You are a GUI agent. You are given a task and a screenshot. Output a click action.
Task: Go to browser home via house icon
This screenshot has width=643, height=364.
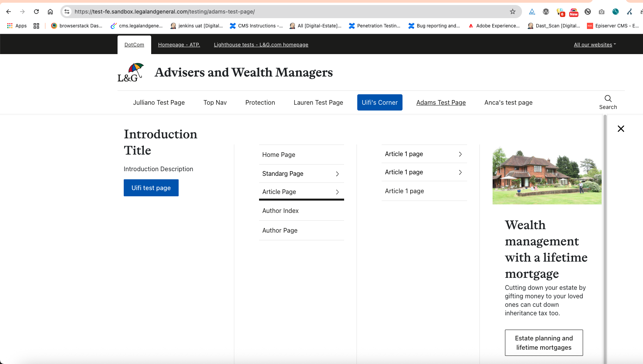50,12
